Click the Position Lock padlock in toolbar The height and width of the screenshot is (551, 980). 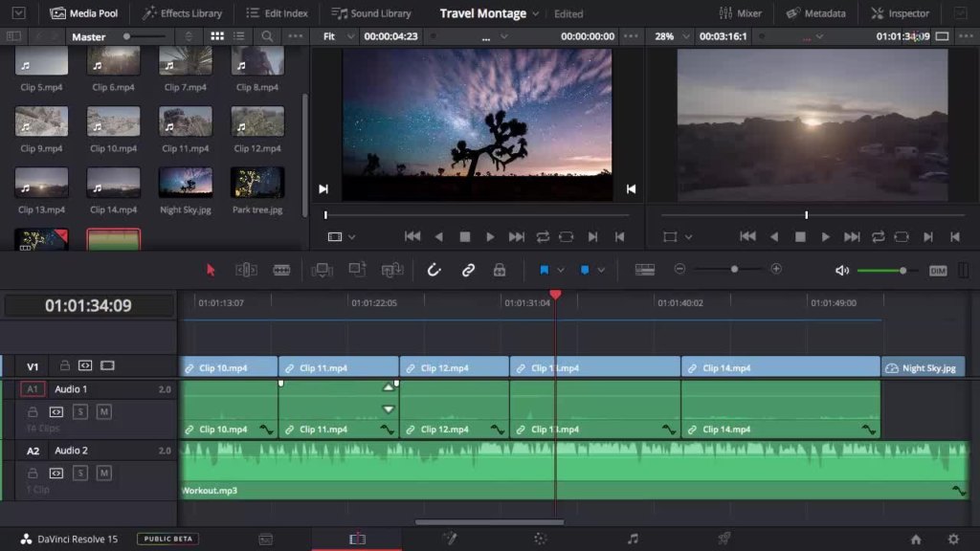pyautogui.click(x=500, y=270)
